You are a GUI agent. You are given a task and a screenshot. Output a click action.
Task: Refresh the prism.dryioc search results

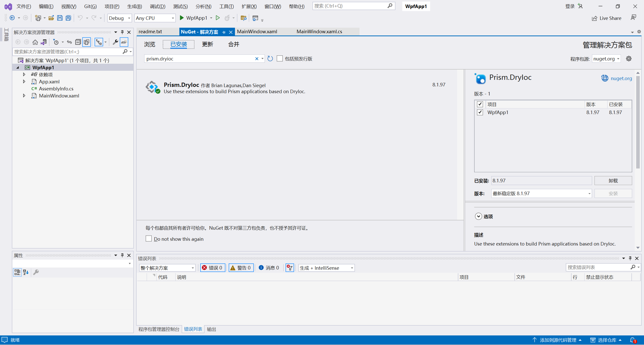coord(270,58)
